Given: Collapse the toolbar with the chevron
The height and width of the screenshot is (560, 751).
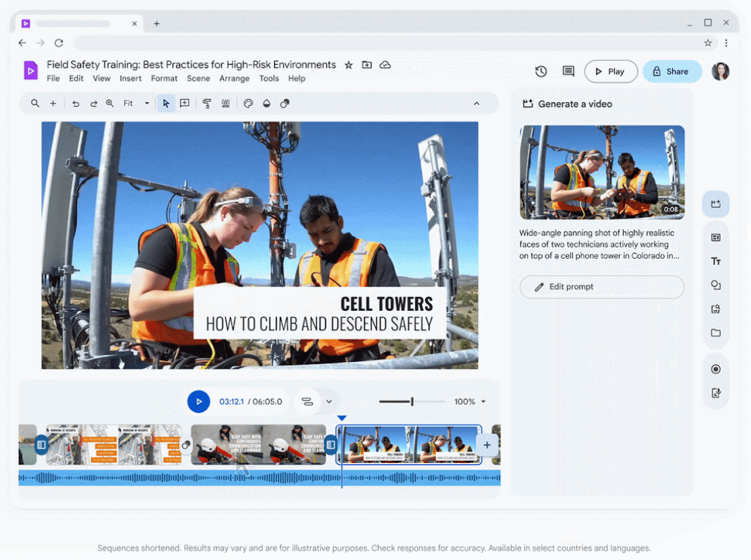Looking at the screenshot, I should point(477,103).
